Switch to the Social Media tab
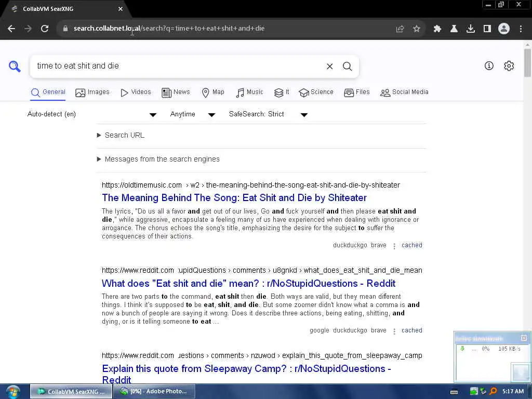This screenshot has width=532, height=399. click(404, 92)
